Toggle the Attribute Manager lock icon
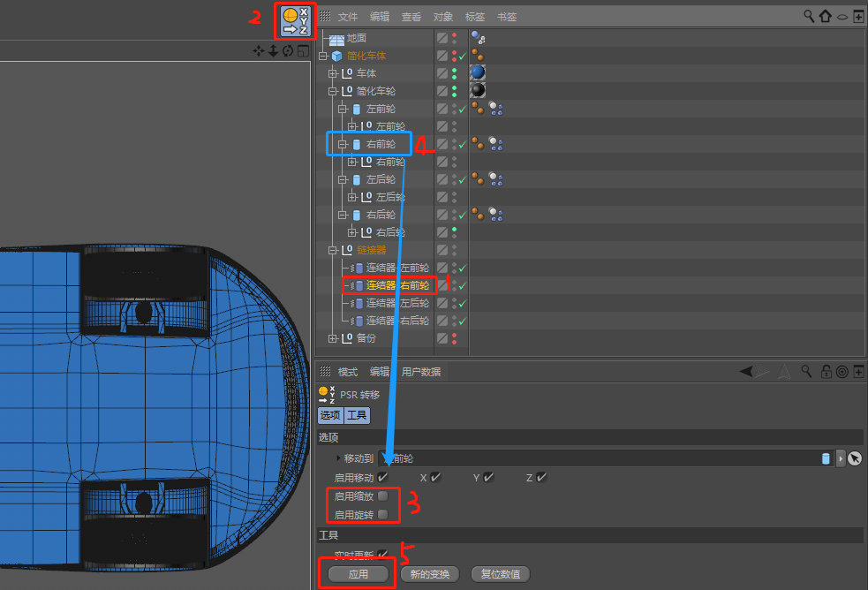The image size is (868, 590). pyautogui.click(x=826, y=371)
